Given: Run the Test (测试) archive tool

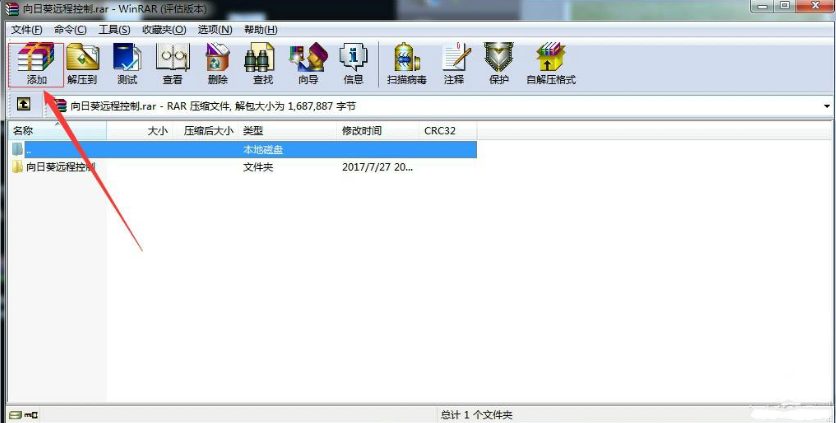Looking at the screenshot, I should [127, 64].
